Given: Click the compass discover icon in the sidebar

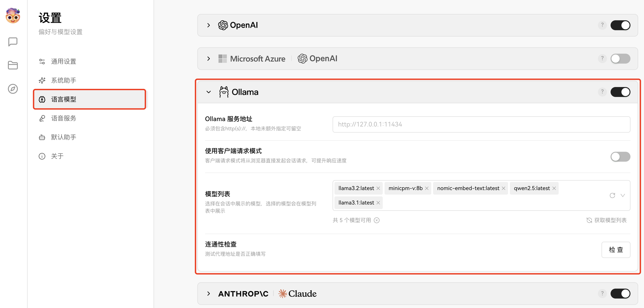Looking at the screenshot, I should pos(12,89).
